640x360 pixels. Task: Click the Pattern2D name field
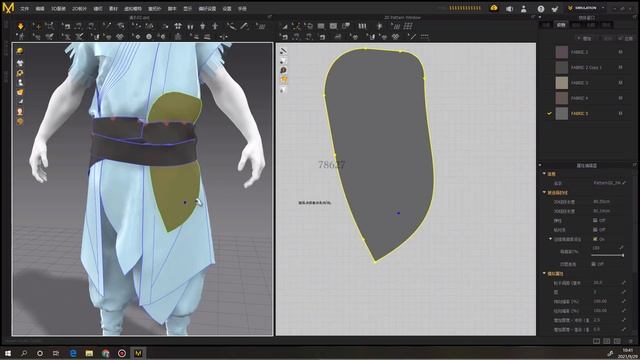[607, 183]
